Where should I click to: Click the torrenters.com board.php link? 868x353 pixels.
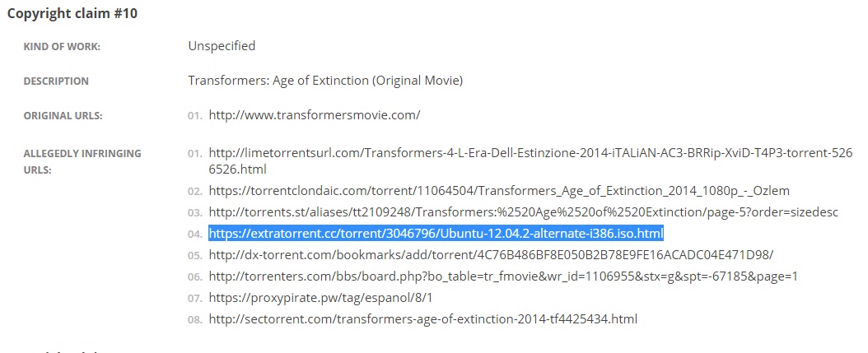pos(503,276)
